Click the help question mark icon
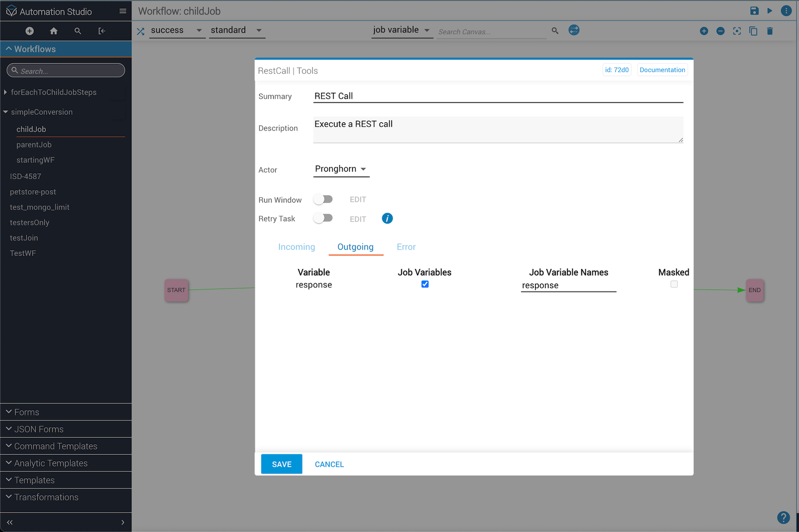The height and width of the screenshot is (532, 799). tap(783, 518)
